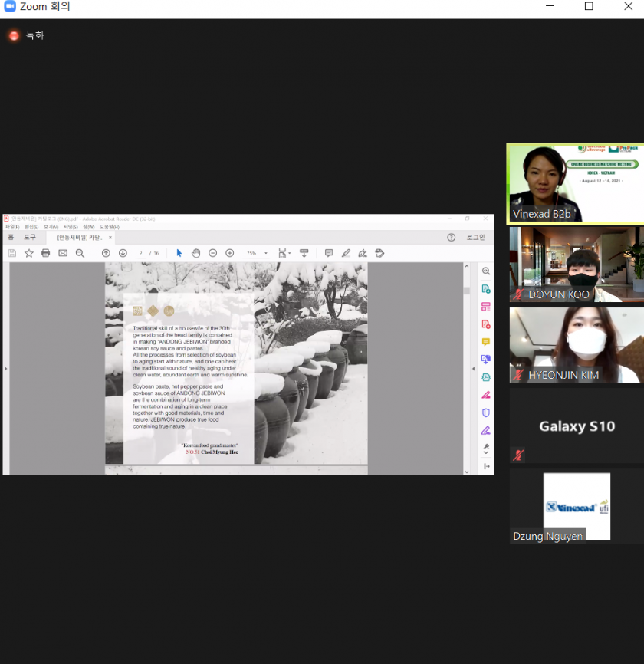Image resolution: width=644 pixels, height=664 pixels.
Task: Click the Save file icon in Acrobat
Action: 12,253
